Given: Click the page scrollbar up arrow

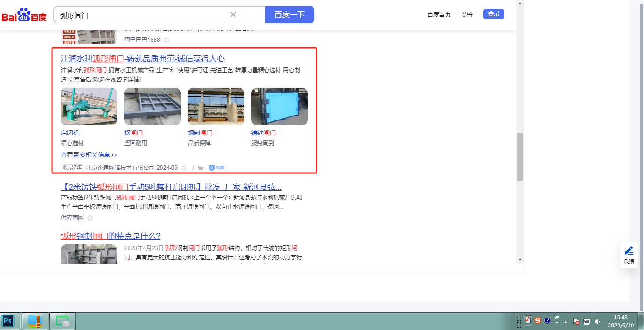Looking at the screenshot, I should [x=520, y=3].
